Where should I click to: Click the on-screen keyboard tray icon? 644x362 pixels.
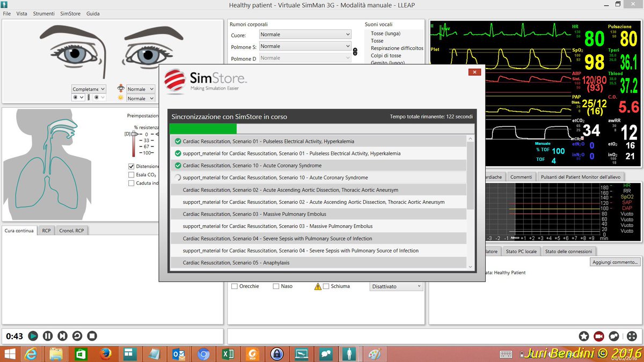coord(506,354)
